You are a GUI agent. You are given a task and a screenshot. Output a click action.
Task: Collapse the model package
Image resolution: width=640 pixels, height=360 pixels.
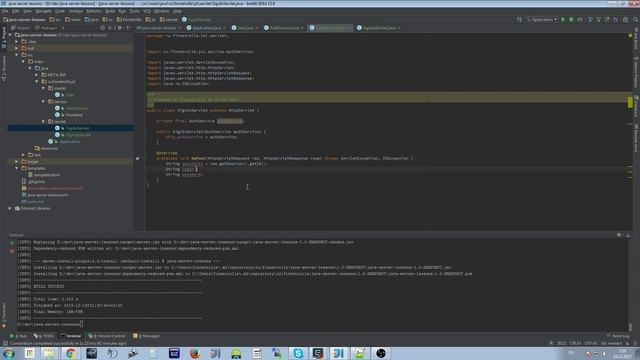click(43, 88)
